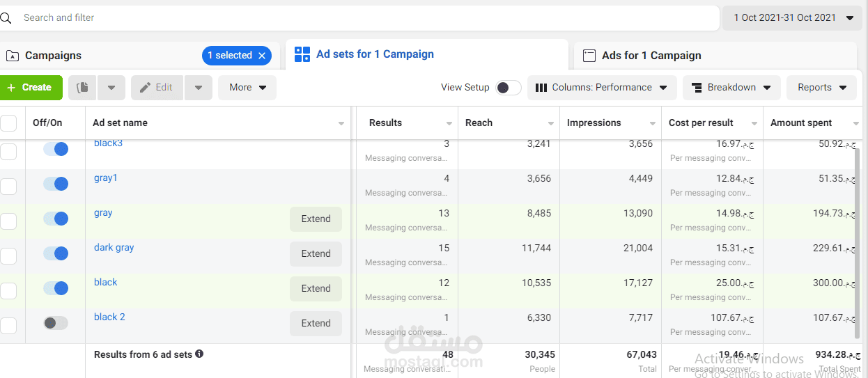The width and height of the screenshot is (868, 378).
Task: Click Extend for the black 2 ad set
Action: (x=316, y=323)
